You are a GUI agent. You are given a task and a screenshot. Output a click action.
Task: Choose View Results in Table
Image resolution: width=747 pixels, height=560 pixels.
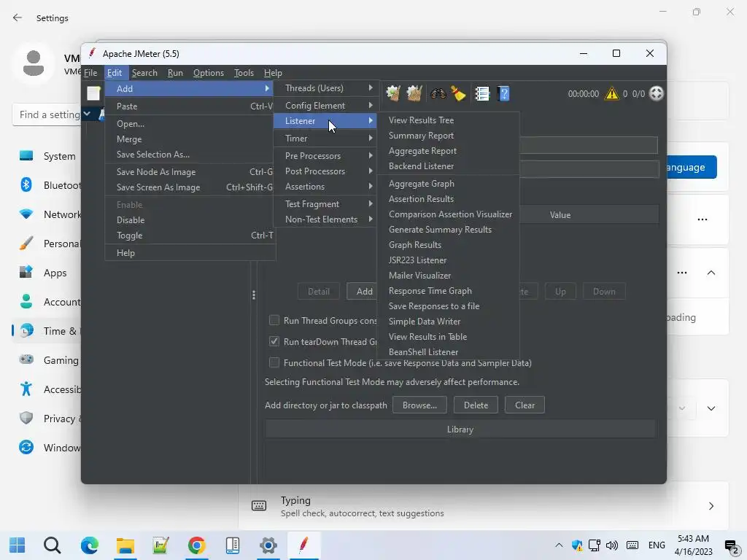coord(448,336)
